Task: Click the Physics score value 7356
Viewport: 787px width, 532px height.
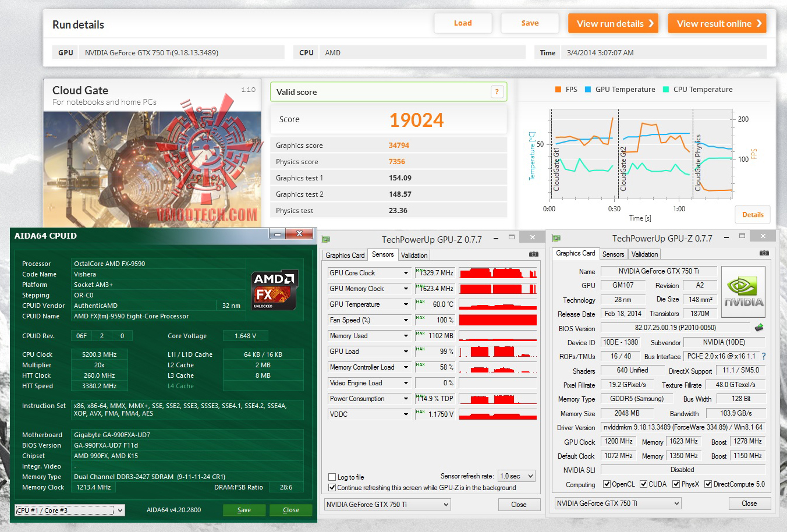Action: pos(397,162)
